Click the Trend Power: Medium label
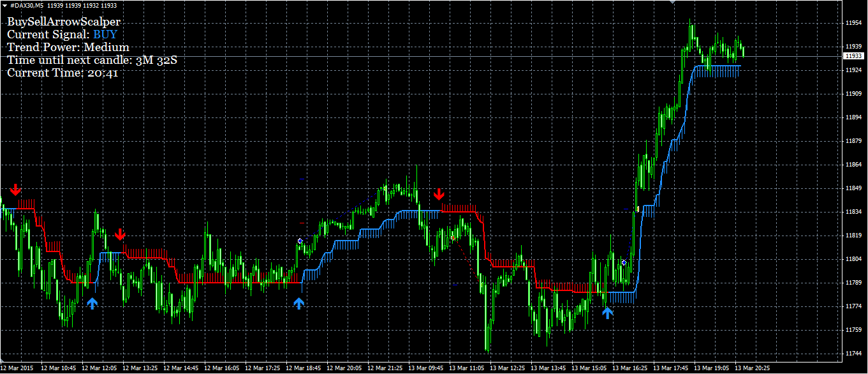The width and height of the screenshot is (868, 374). click(68, 47)
